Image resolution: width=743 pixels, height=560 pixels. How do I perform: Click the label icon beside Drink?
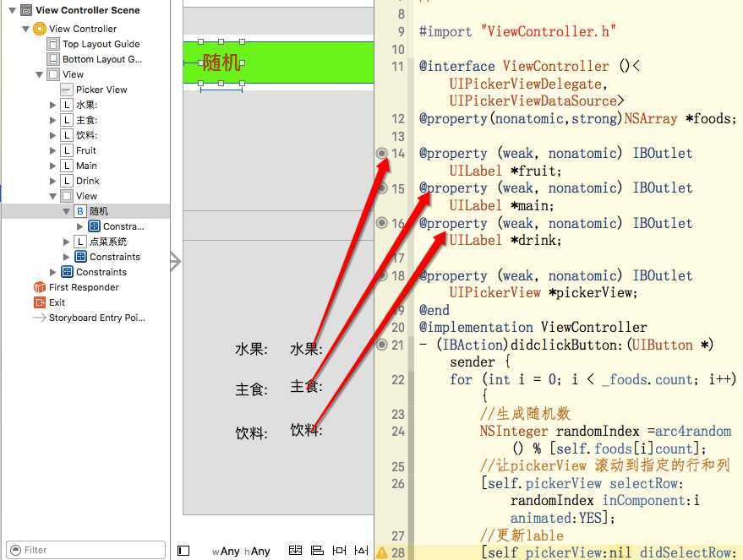click(67, 181)
